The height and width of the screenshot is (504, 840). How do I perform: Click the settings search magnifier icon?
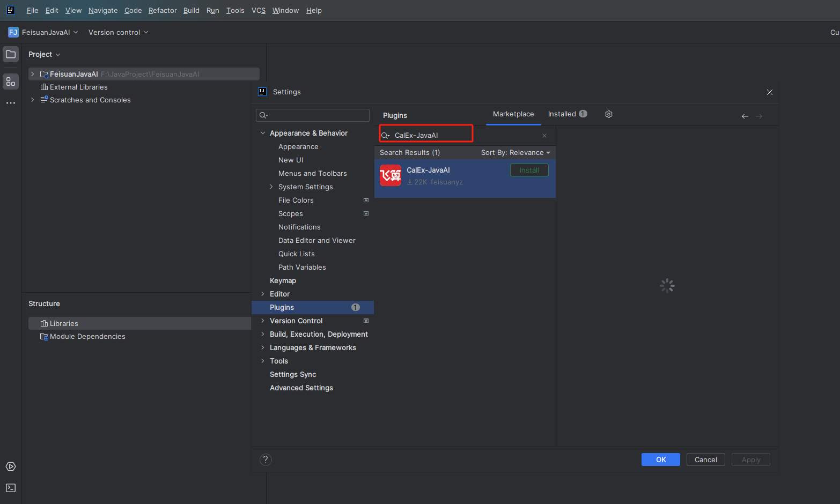point(263,115)
